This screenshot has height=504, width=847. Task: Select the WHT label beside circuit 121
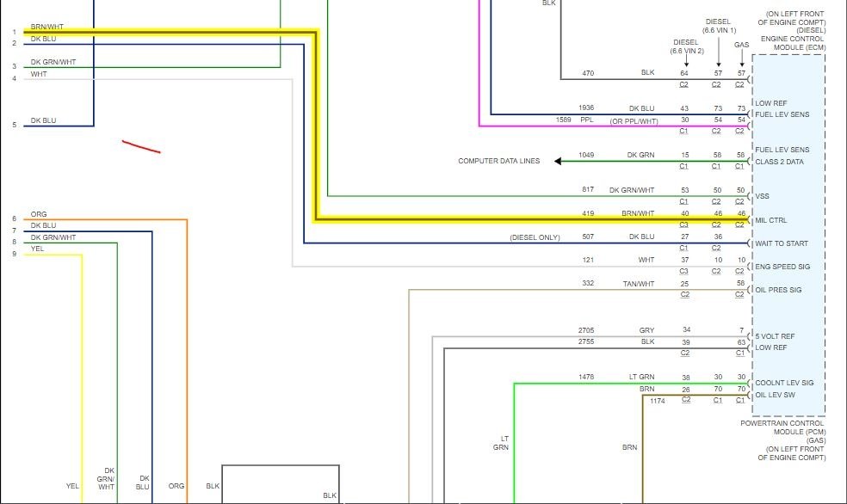pyautogui.click(x=646, y=260)
